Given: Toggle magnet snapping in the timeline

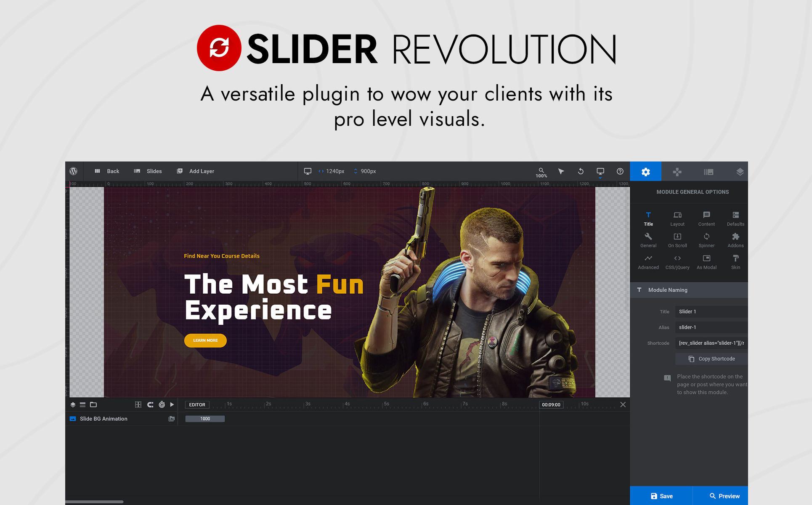Looking at the screenshot, I should pos(150,404).
